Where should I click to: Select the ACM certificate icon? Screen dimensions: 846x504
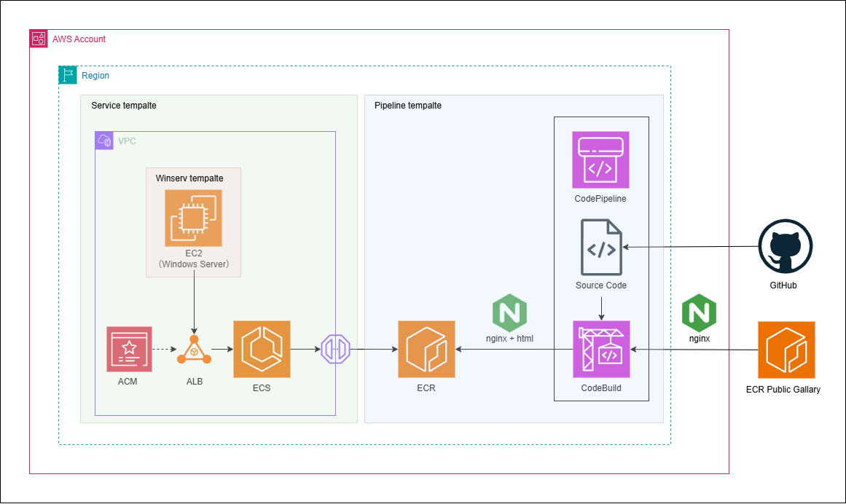tap(129, 350)
